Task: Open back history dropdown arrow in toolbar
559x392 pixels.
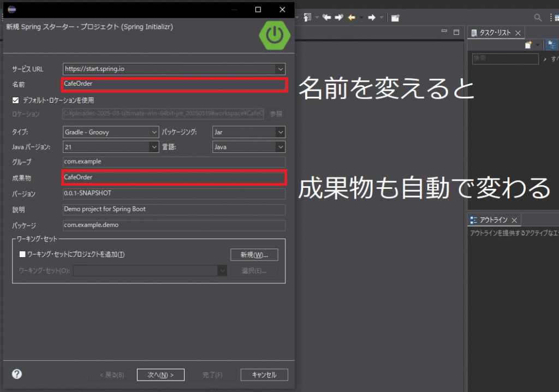Action: (361, 17)
